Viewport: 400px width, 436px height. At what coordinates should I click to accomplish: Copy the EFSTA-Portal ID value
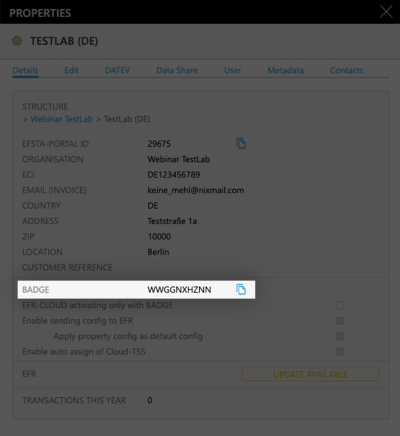point(241,144)
